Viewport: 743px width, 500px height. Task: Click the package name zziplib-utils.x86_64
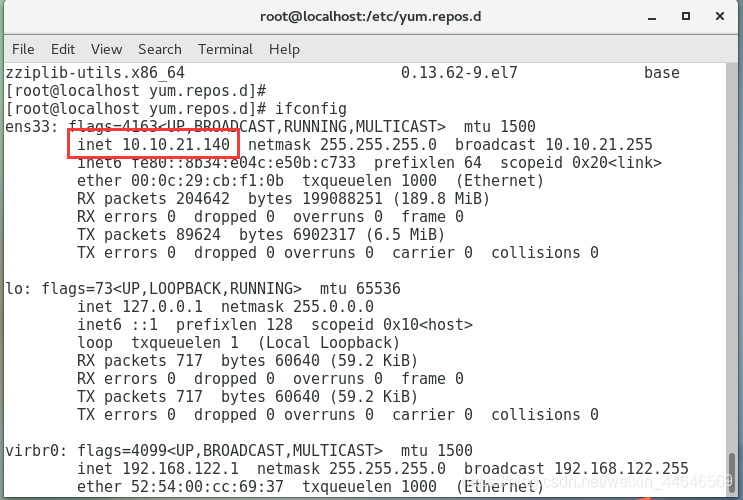(x=95, y=73)
